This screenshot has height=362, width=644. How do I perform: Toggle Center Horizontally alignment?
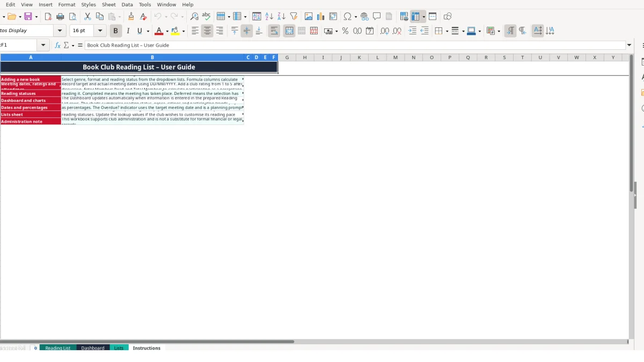click(x=207, y=31)
